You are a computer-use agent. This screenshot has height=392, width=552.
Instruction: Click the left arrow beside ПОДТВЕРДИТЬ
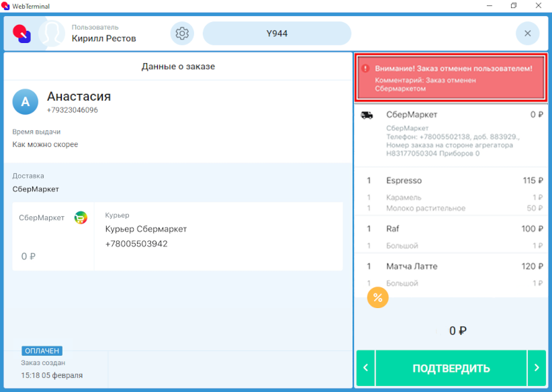[365, 368]
